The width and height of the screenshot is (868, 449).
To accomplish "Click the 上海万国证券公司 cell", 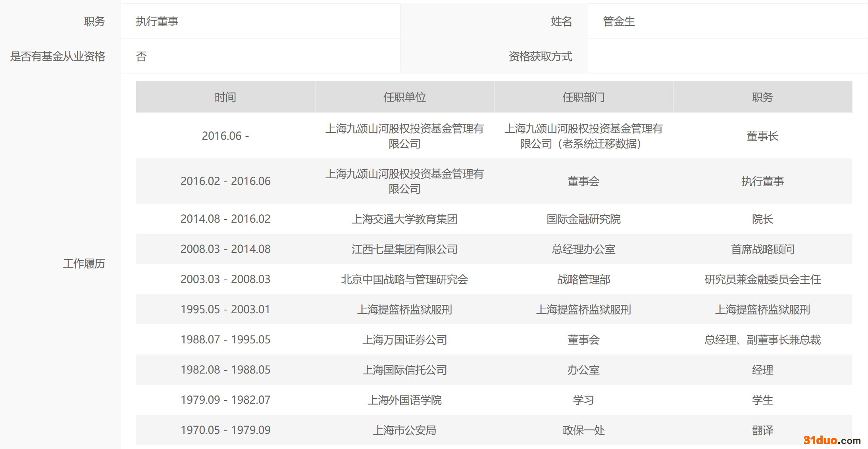I will (404, 340).
